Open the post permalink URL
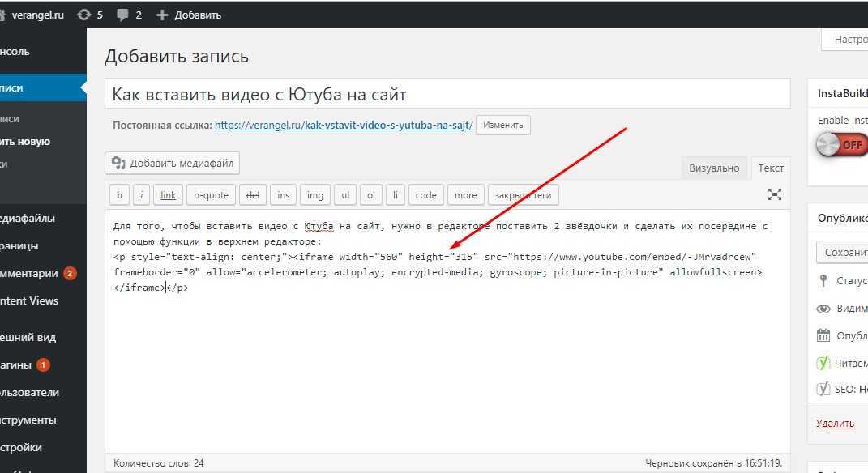 [x=344, y=126]
